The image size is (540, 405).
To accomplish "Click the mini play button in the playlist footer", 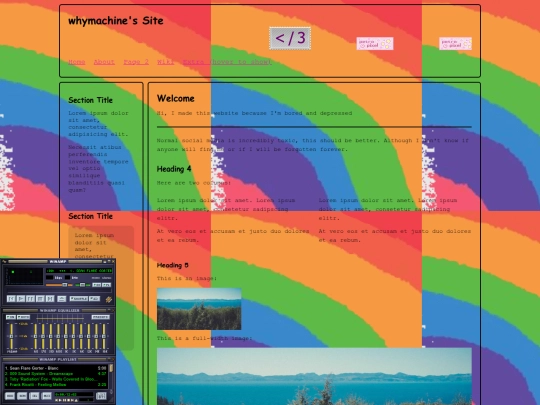I will point(60,400).
